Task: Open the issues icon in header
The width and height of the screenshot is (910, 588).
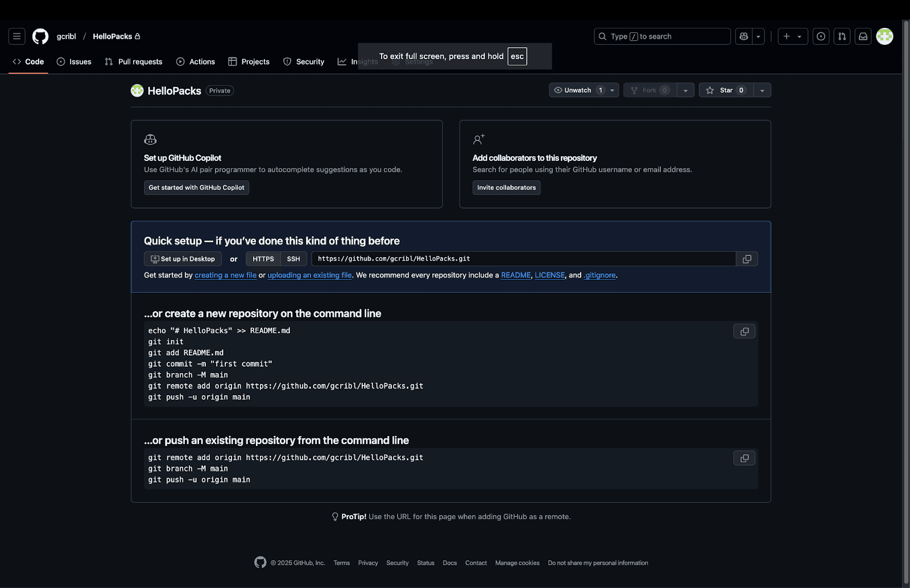Action: [821, 36]
